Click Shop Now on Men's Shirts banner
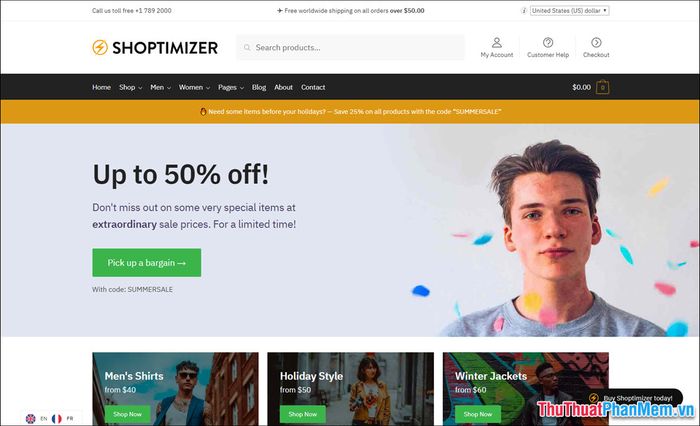Screen dimensions: 700x426 pos(127,414)
